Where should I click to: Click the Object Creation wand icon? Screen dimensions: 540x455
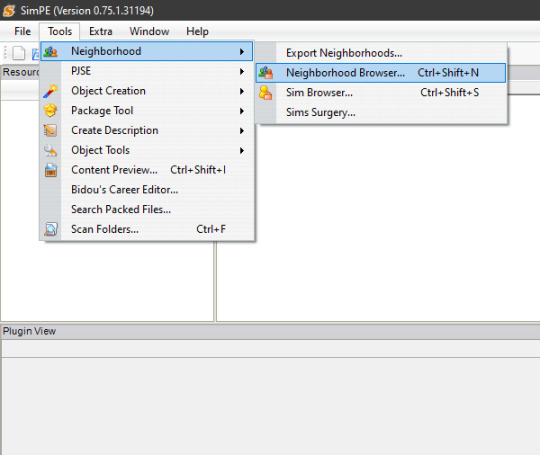(x=51, y=91)
